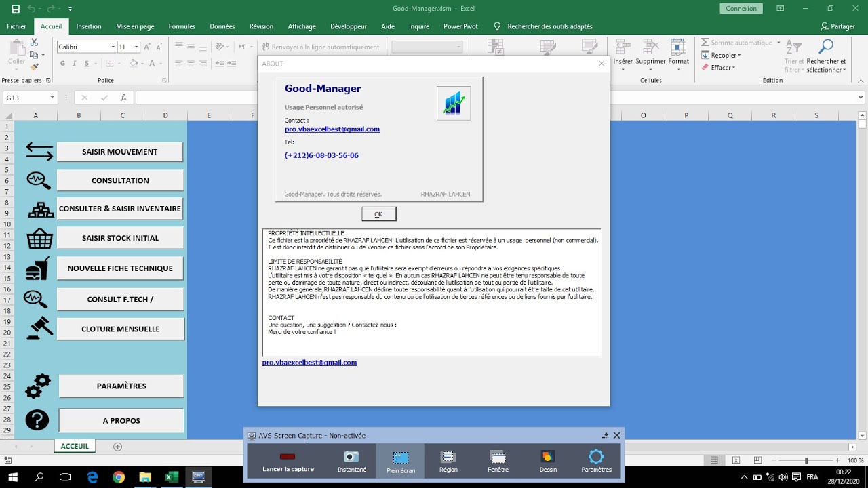Click the Insérer cells icon
The width and height of the screenshot is (868, 488).
(x=623, y=47)
